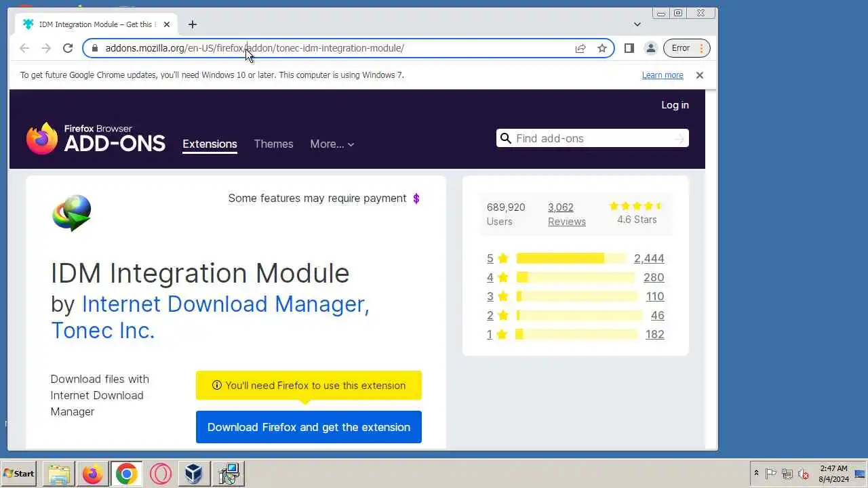868x488 pixels.
Task: Click the 1-star rating bar
Action: coord(577,334)
